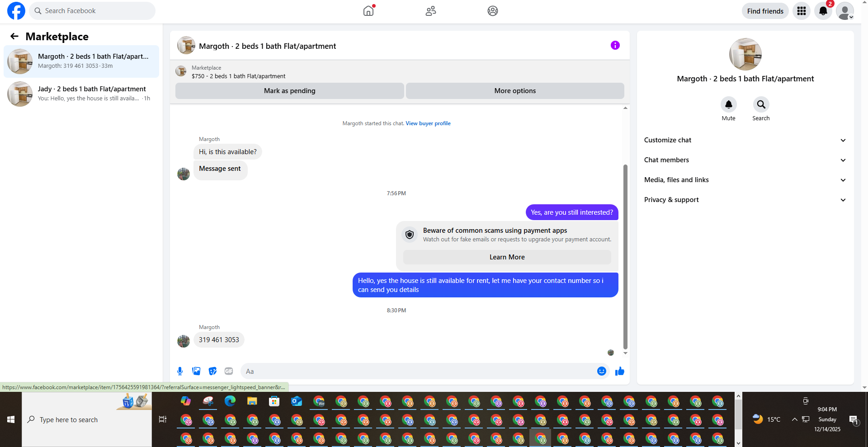Click Learn More on scam warning
Viewport: 868px width, 447px height.
coord(507,257)
